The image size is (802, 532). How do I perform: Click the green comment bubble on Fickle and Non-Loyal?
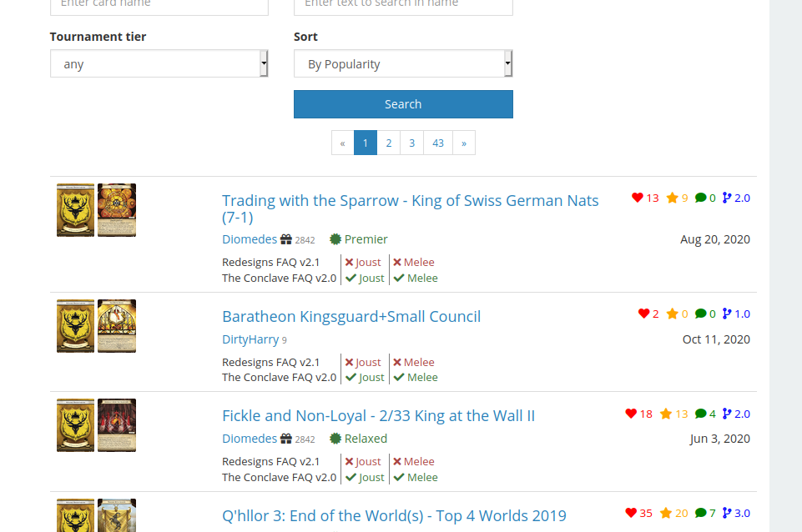coord(701,414)
